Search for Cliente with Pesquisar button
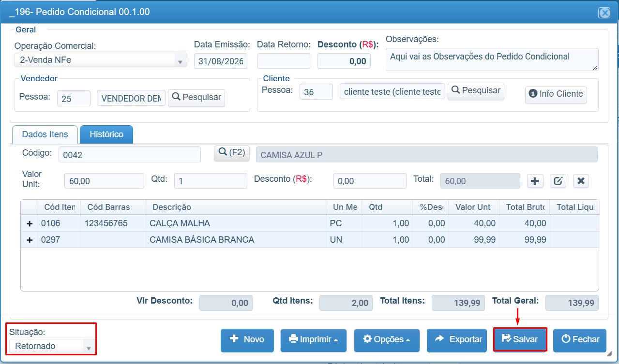The height and width of the screenshot is (364, 619). point(476,91)
